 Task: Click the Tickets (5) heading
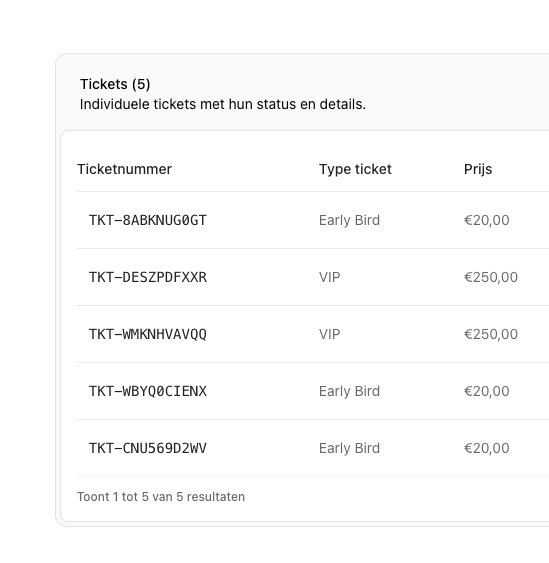[115, 84]
